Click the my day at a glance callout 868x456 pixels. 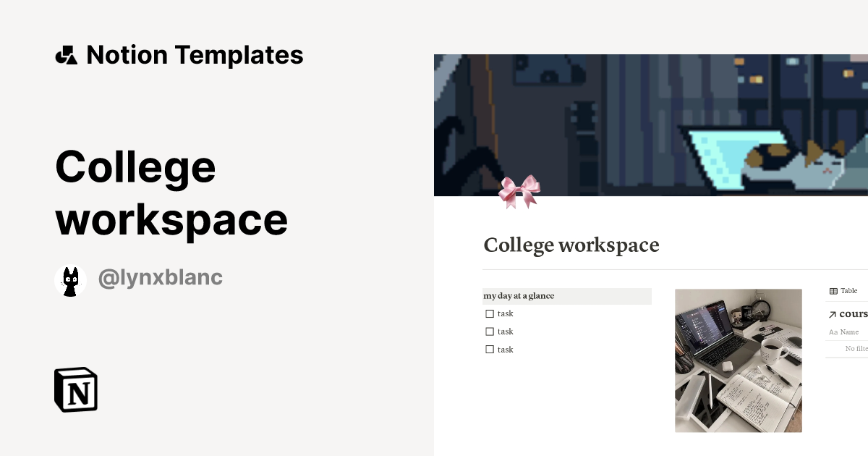point(567,296)
